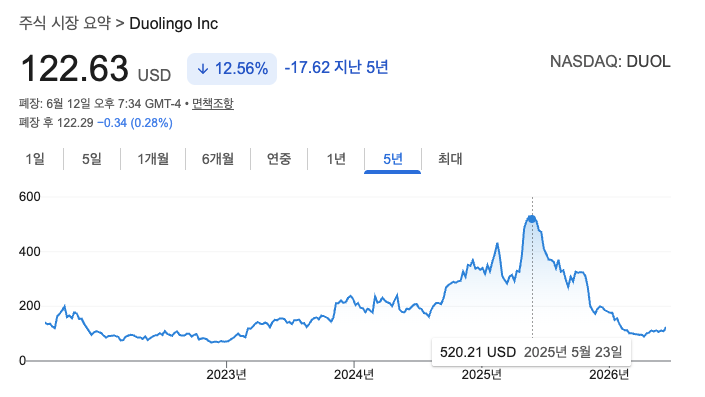Select the 5년 time range tab
The height and width of the screenshot is (397, 705).
tap(393, 159)
